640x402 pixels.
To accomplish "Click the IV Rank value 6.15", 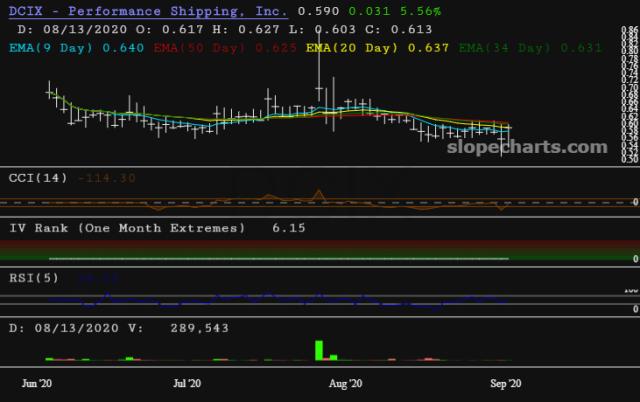I will [x=289, y=228].
